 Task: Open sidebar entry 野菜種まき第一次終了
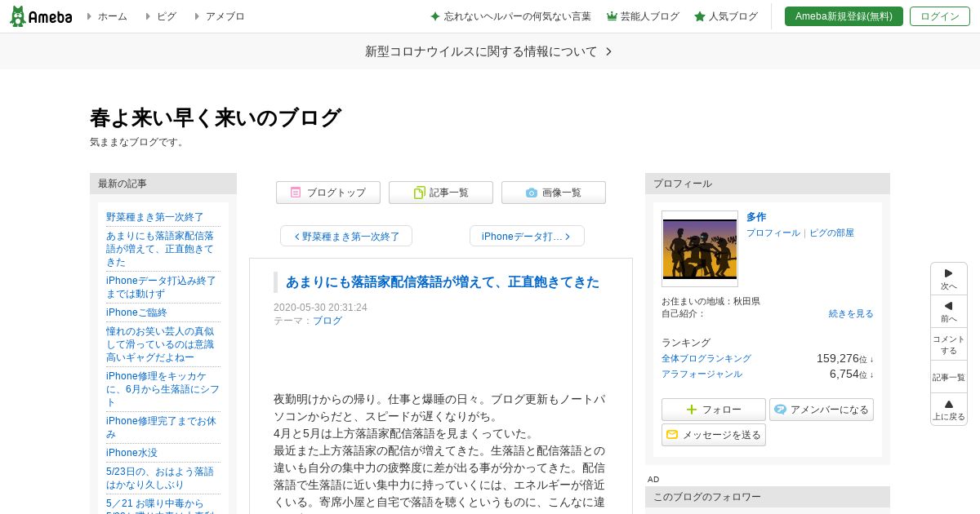pos(155,217)
